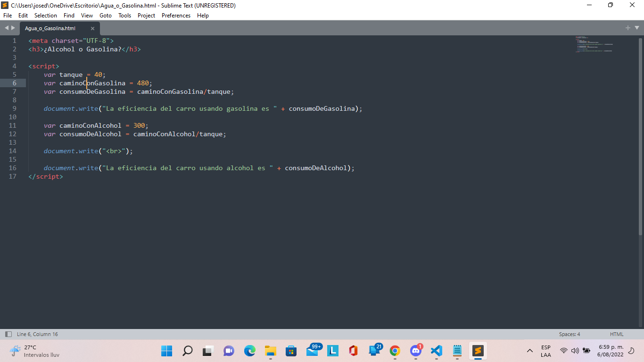Jump in code using the minimap
Screen dimensions: 644x362
click(x=594, y=44)
